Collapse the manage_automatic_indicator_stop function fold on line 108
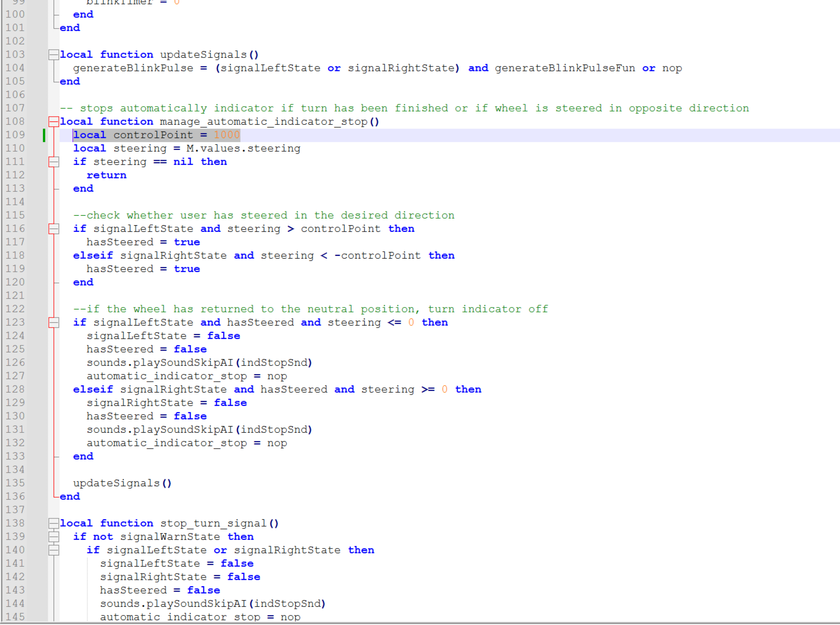Viewport: 840px width, 625px height. (54, 121)
